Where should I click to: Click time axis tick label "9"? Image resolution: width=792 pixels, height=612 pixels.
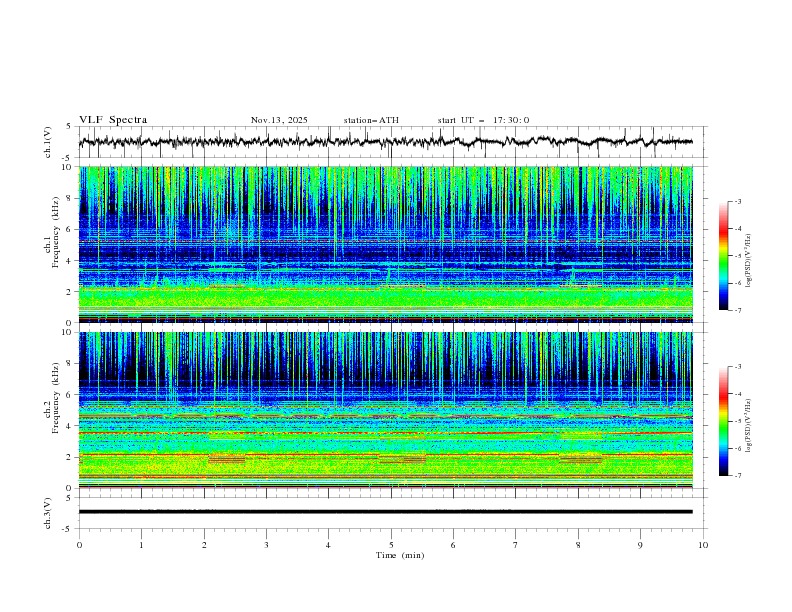coord(640,545)
